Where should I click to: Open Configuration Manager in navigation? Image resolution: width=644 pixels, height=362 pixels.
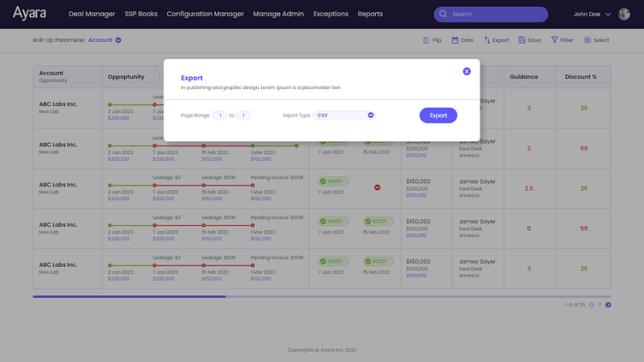click(x=205, y=14)
